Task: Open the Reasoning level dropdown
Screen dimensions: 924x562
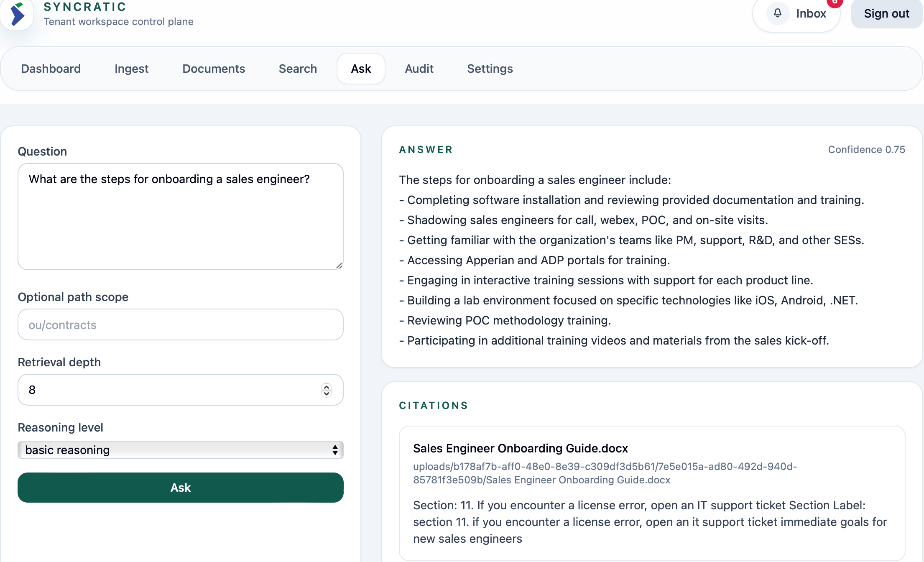Action: point(181,450)
